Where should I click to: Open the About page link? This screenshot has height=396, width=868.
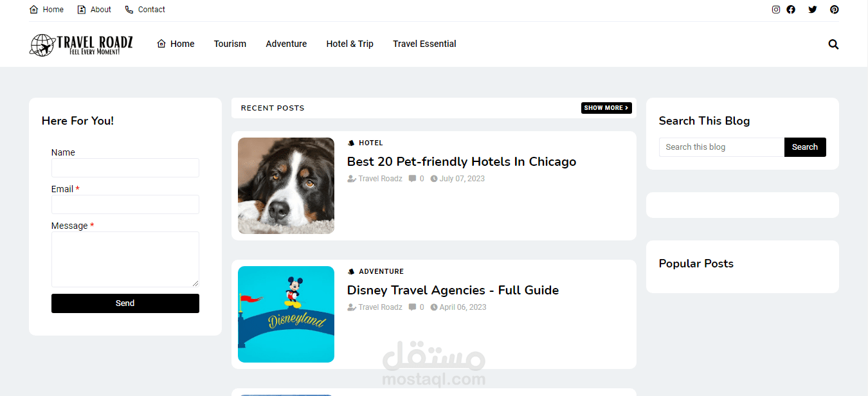coord(94,10)
